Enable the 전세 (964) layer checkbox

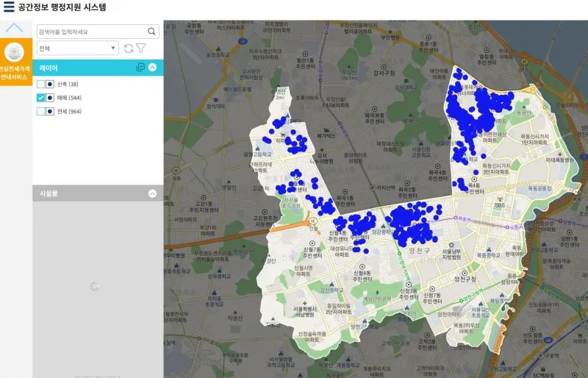(x=41, y=111)
